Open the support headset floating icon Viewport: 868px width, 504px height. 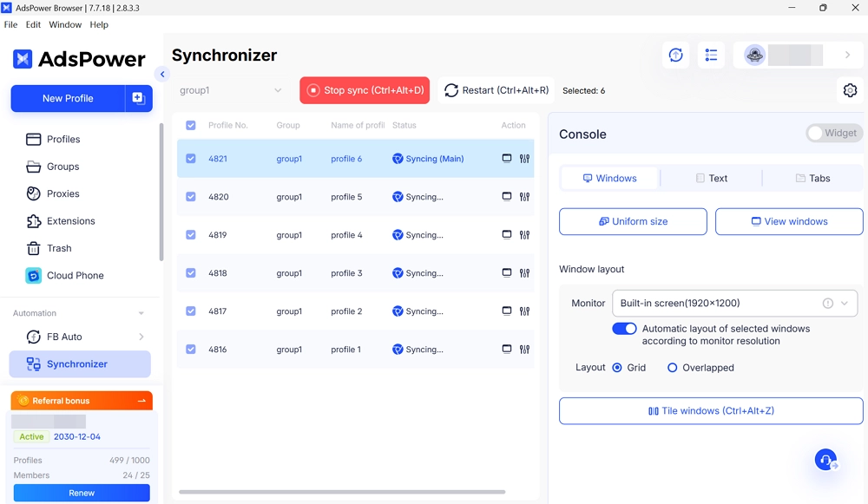coord(825,460)
